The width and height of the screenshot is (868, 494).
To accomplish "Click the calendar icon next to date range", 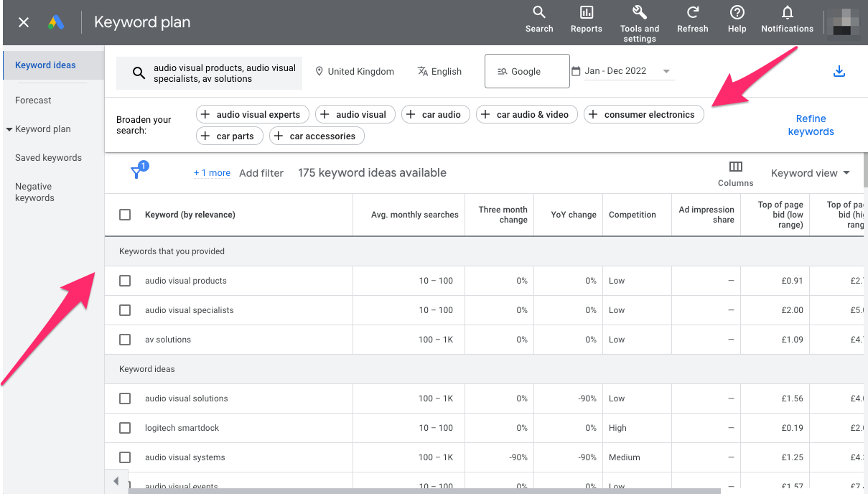I will click(576, 71).
